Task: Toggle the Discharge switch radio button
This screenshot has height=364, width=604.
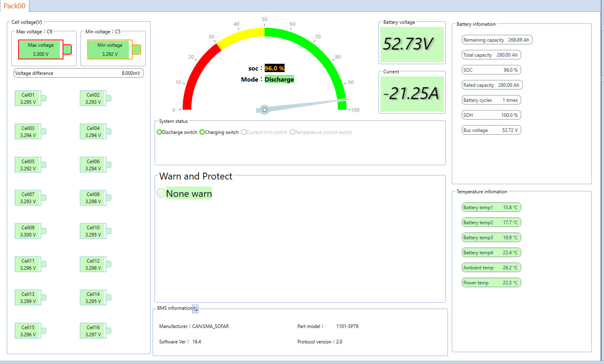Action: pos(159,132)
